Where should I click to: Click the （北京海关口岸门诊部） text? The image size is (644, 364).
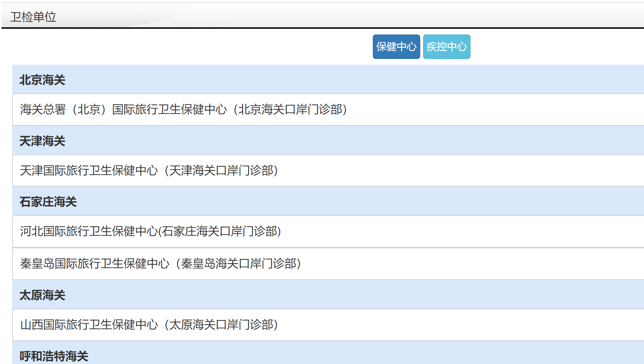click(290, 110)
